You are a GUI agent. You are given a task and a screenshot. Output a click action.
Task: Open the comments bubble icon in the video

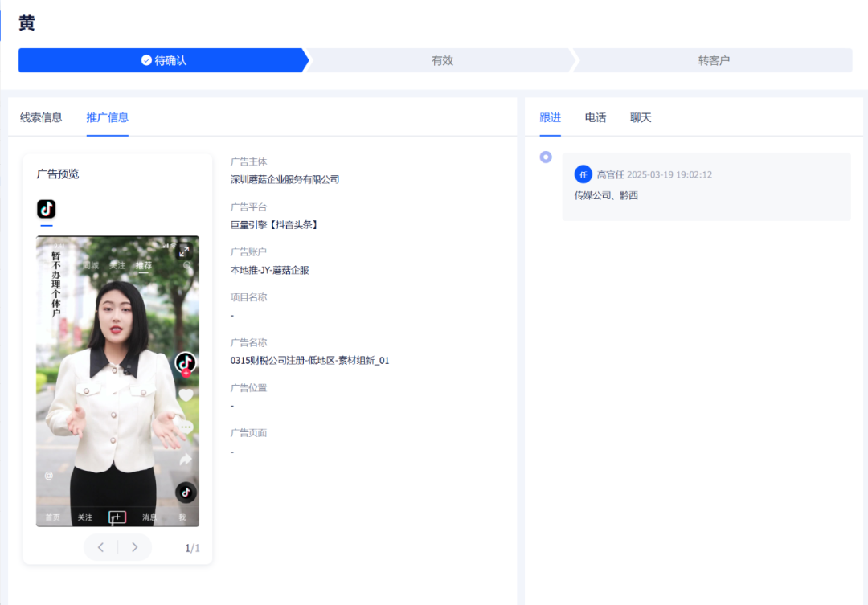[186, 427]
